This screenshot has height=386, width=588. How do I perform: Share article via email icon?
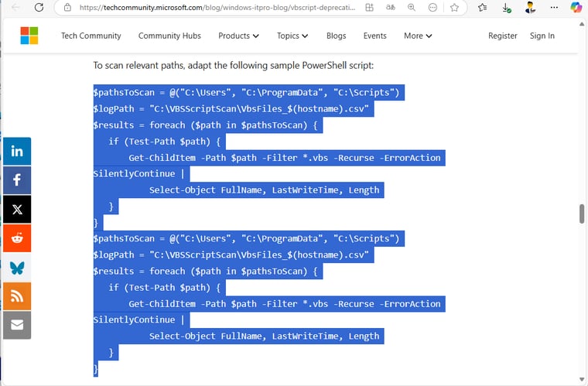pyautogui.click(x=17, y=325)
